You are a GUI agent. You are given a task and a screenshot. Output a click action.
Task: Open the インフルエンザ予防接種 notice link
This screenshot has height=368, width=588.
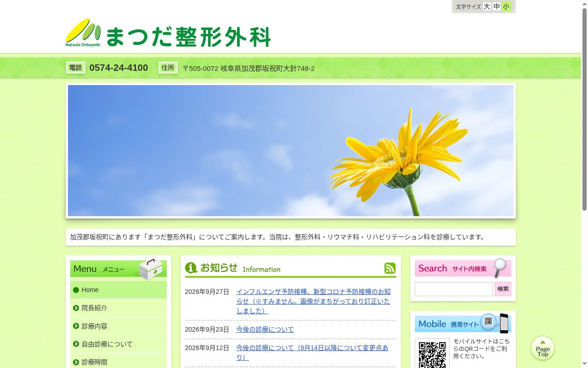pyautogui.click(x=313, y=301)
